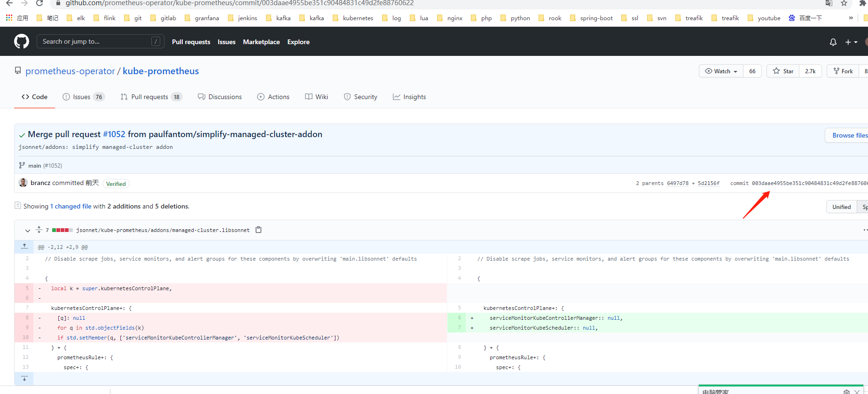Open the python bookmark folder
868x394 pixels.
515,18
